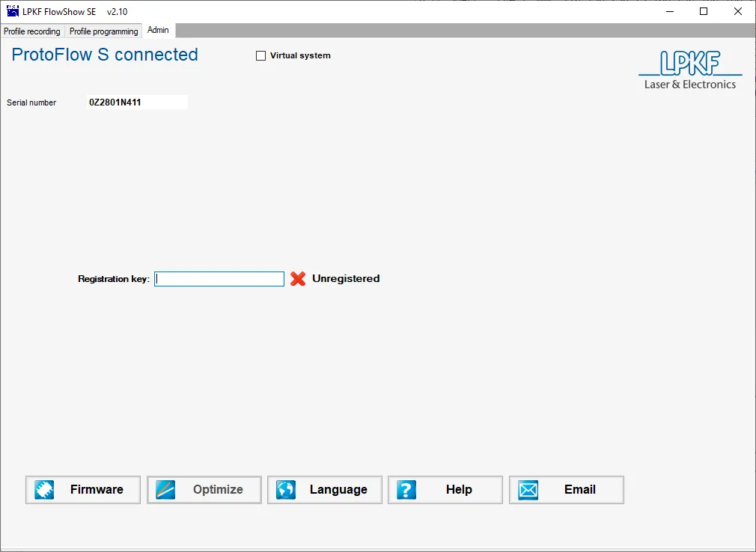Click the Serial number label
Screen dimensions: 756x552
[31, 102]
